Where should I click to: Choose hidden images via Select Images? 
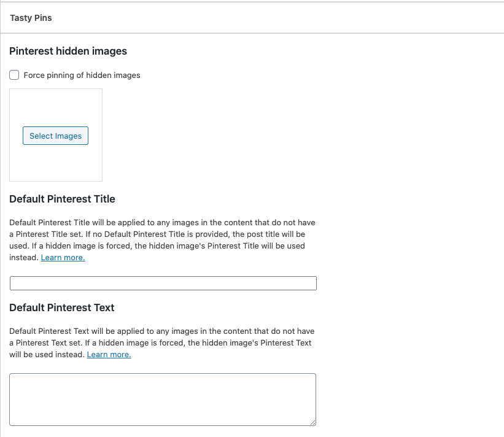(x=55, y=136)
